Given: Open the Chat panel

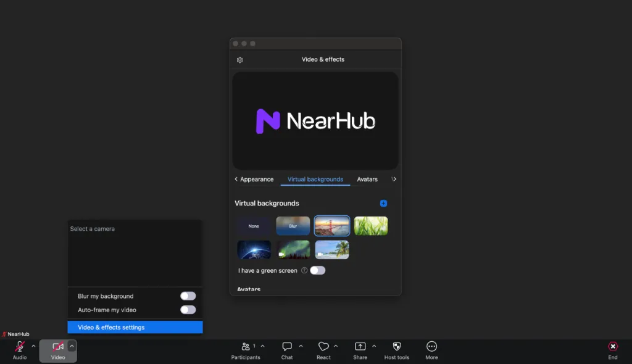Looking at the screenshot, I should point(287,350).
